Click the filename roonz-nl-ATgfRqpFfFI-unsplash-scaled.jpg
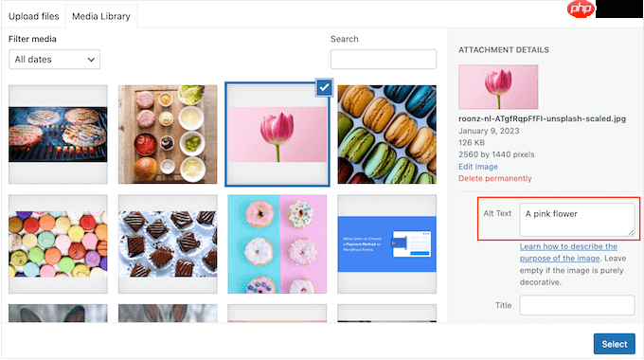The image size is (644, 360). point(542,118)
